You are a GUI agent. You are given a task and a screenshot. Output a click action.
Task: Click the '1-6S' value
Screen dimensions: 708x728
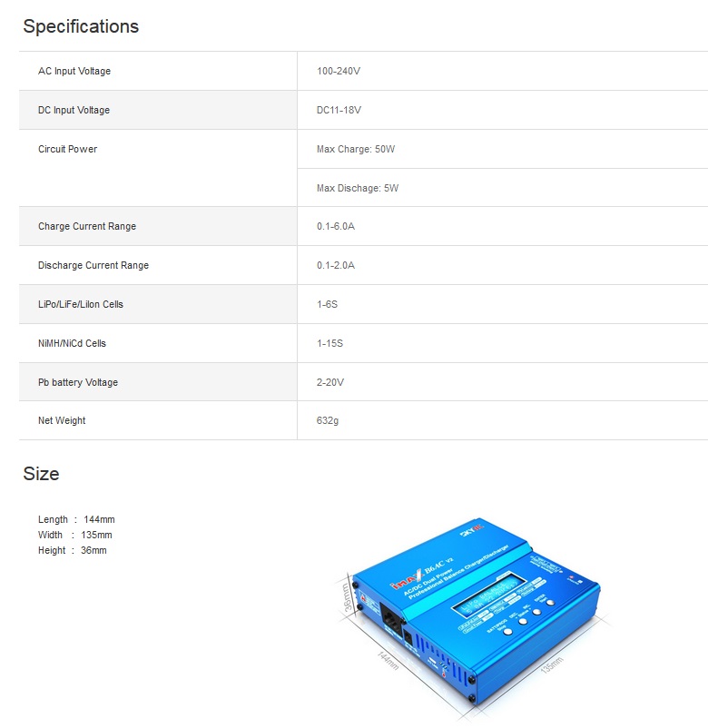[328, 304]
